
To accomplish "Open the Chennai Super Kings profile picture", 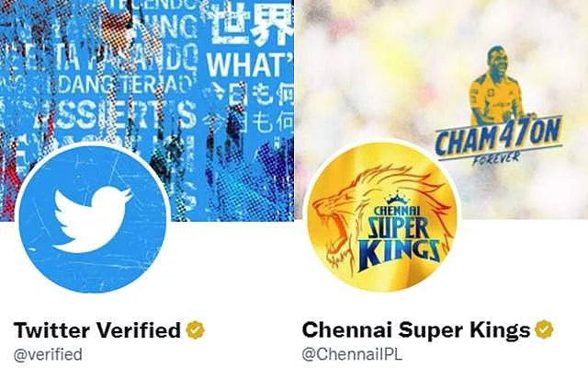I will click(382, 217).
